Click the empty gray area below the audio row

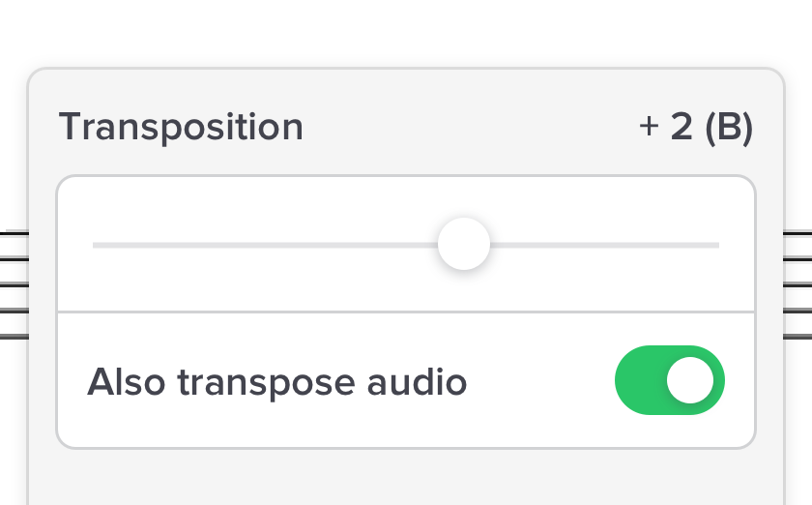tap(406, 479)
